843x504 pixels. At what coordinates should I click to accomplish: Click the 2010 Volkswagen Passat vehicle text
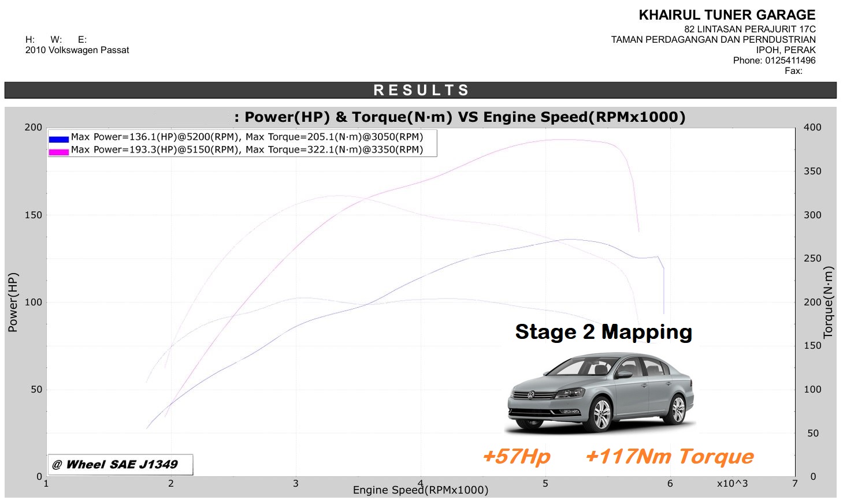pos(77,50)
